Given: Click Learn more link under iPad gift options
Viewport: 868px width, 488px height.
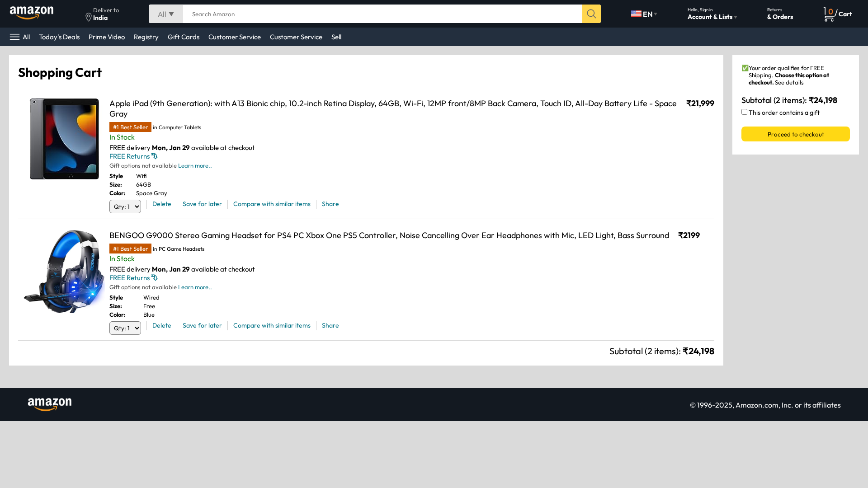Looking at the screenshot, I should coord(195,166).
